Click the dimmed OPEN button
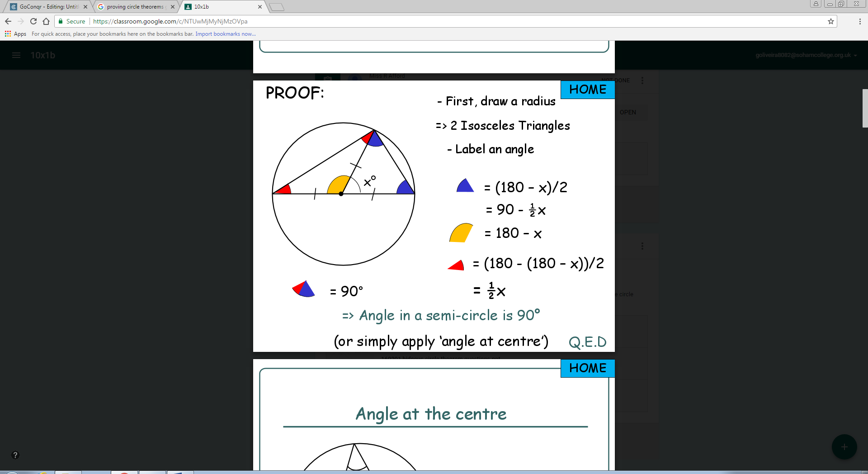The height and width of the screenshot is (474, 868). point(628,112)
